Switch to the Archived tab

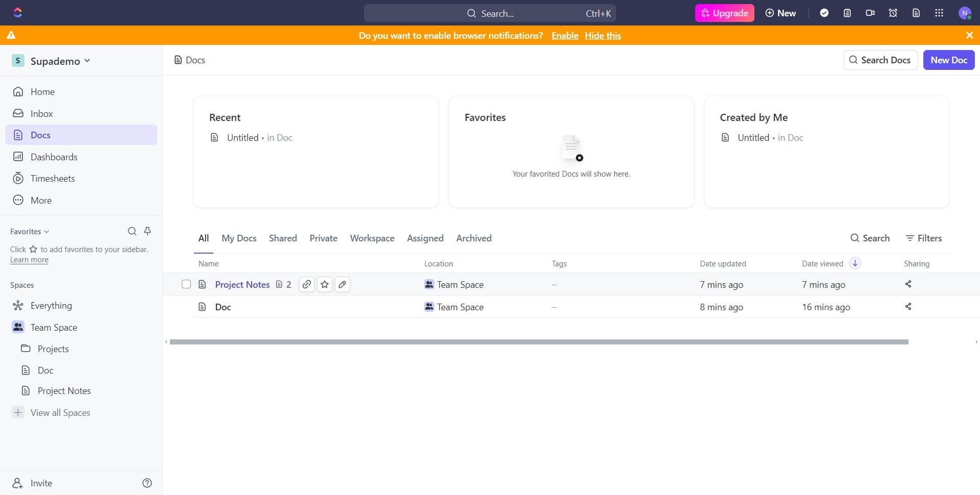click(x=474, y=238)
